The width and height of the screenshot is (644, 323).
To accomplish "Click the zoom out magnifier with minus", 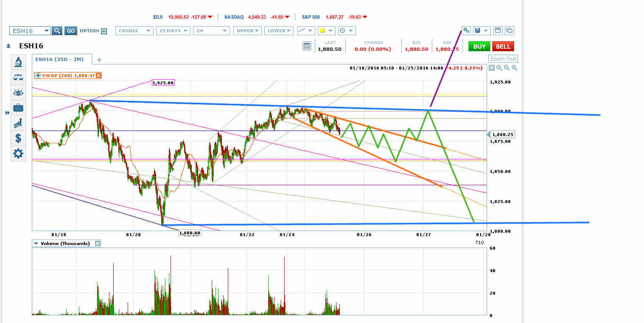I will coord(507,68).
